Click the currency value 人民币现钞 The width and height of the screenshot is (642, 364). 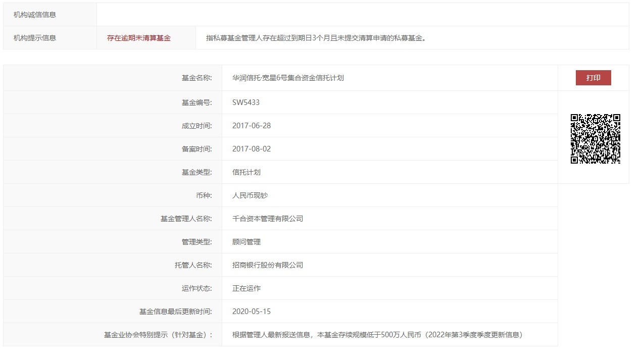(251, 195)
